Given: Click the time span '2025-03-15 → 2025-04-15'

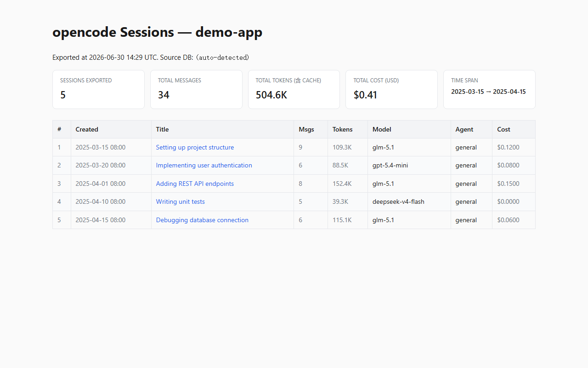Looking at the screenshot, I should point(488,92).
